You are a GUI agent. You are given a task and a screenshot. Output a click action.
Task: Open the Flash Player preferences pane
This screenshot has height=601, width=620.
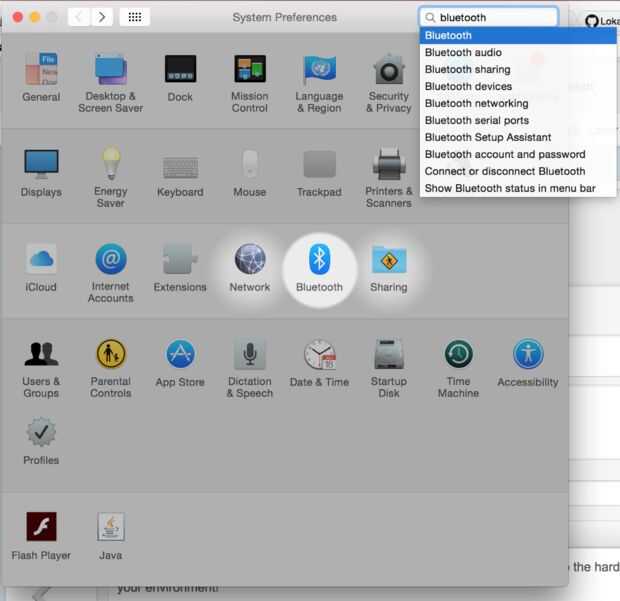click(42, 535)
